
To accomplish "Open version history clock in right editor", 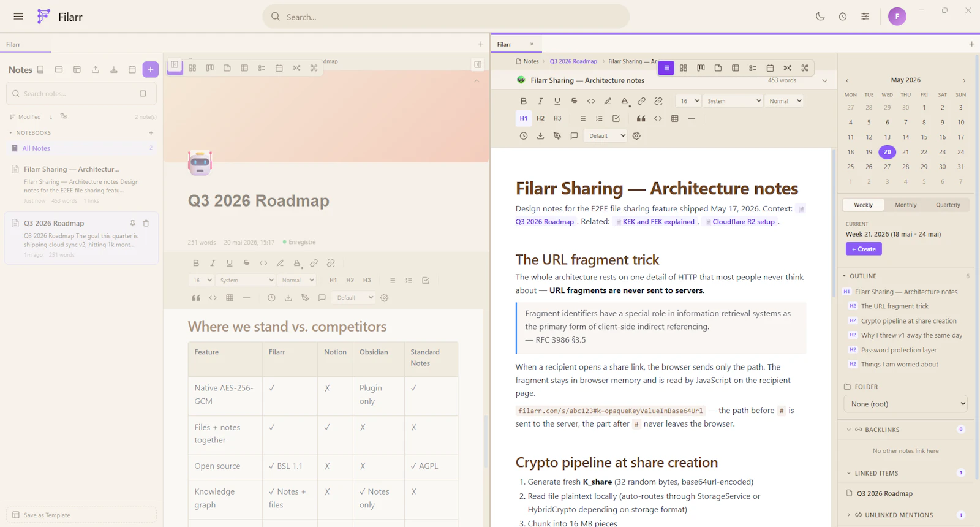I will 523,136.
